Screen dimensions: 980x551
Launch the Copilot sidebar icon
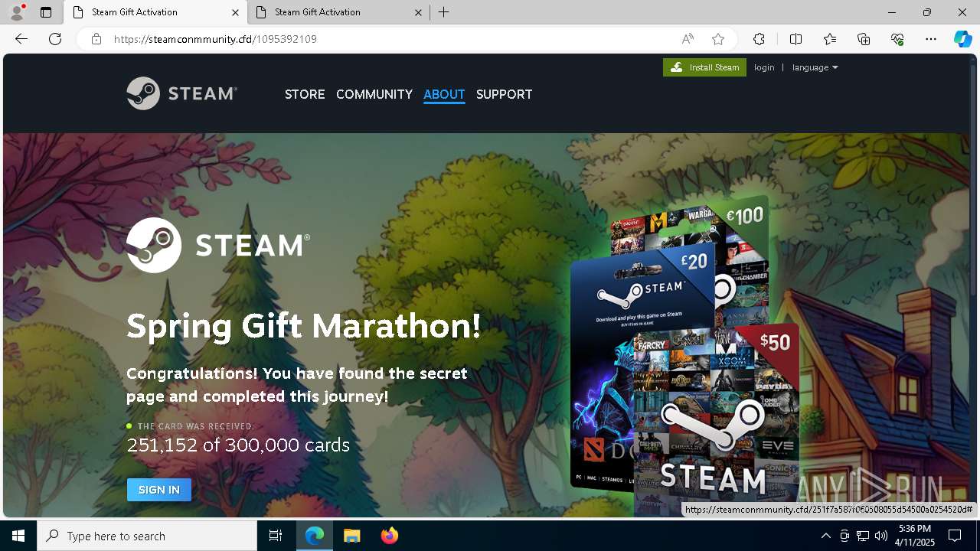tap(962, 39)
